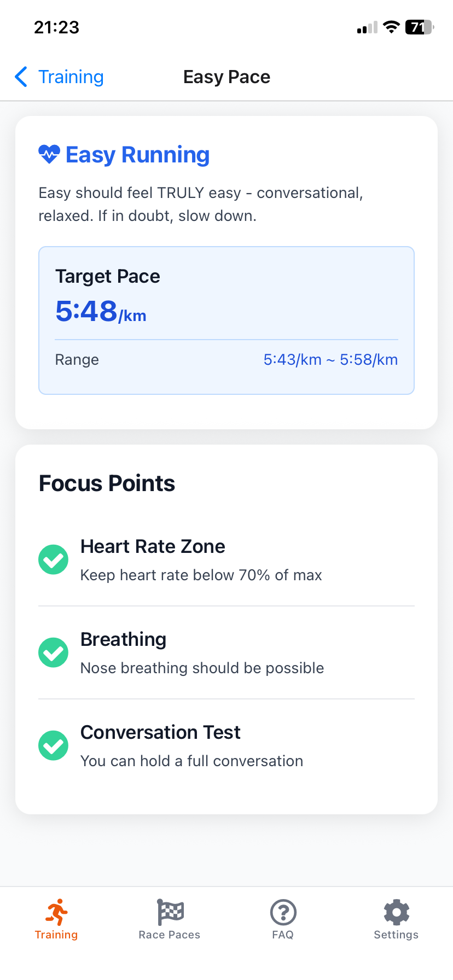Tap the green check beside Heart Rate Zone
453x980 pixels.
click(x=54, y=559)
